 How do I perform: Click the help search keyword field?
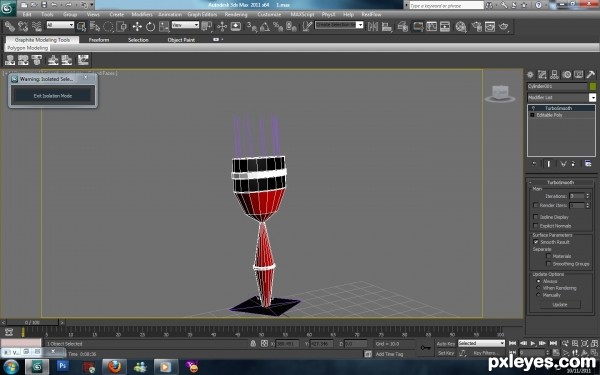[446, 6]
